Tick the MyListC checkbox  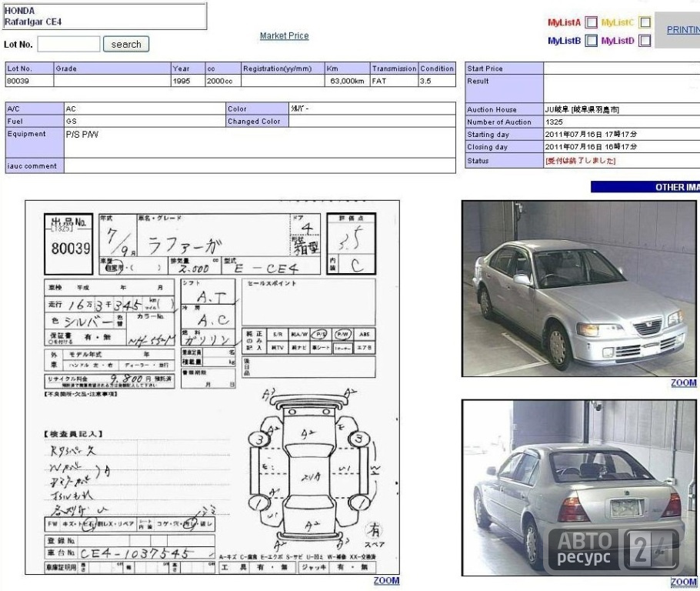click(x=645, y=22)
